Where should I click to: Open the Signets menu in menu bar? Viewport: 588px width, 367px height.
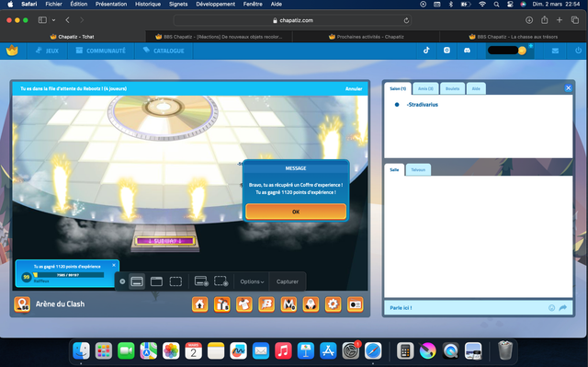[178, 4]
